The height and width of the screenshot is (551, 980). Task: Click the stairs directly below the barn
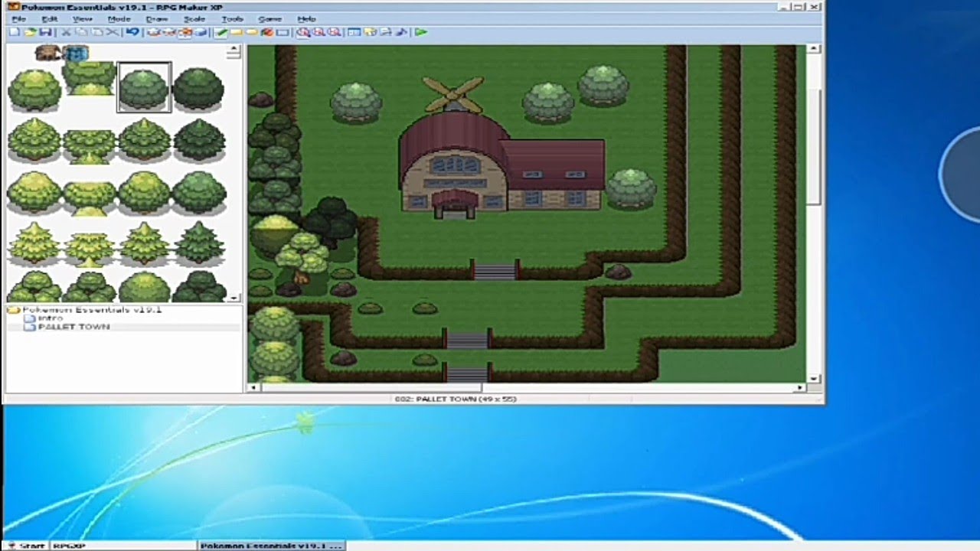(495, 270)
